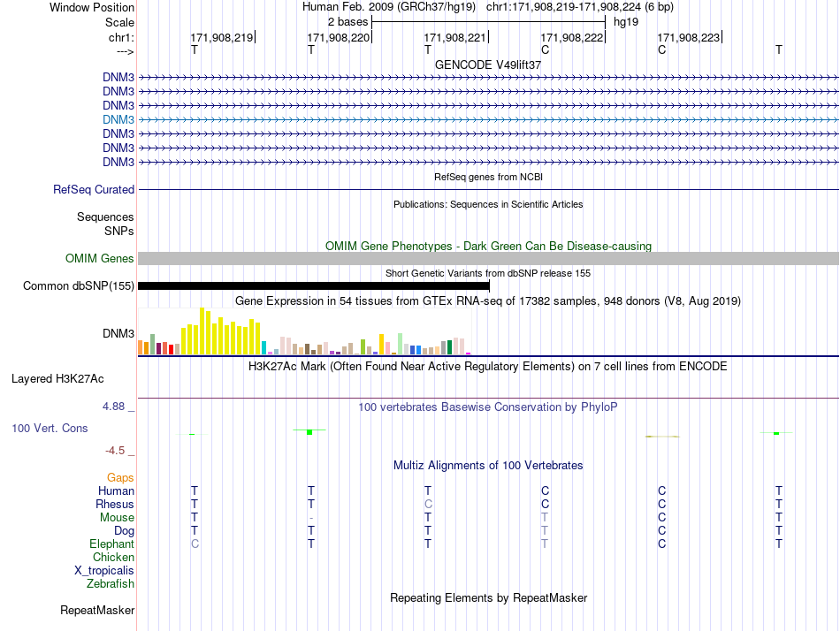
Task: Click the cyan bar in the GTEx expression chart
Action: [x=263, y=347]
